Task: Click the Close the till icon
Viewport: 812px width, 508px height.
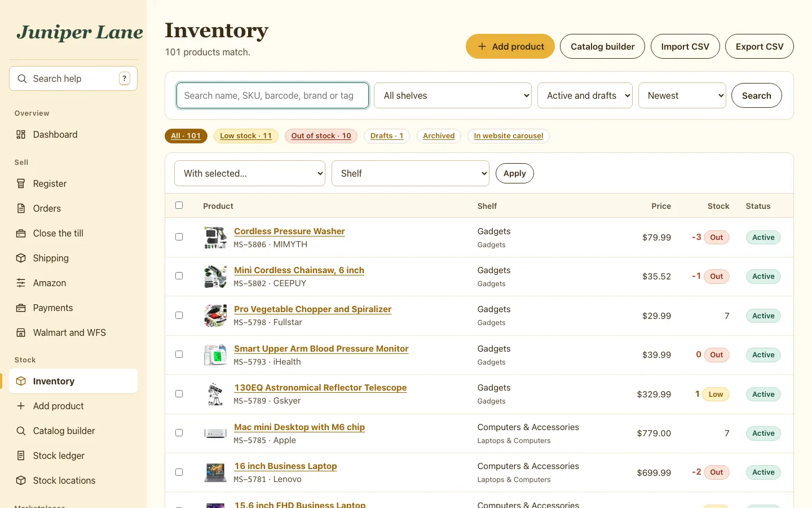Action: click(21, 233)
